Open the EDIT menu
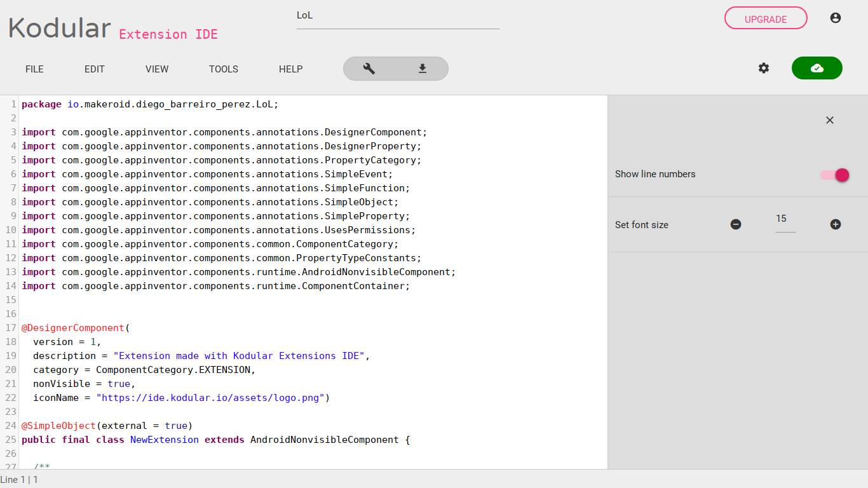The image size is (868, 488). 95,69
